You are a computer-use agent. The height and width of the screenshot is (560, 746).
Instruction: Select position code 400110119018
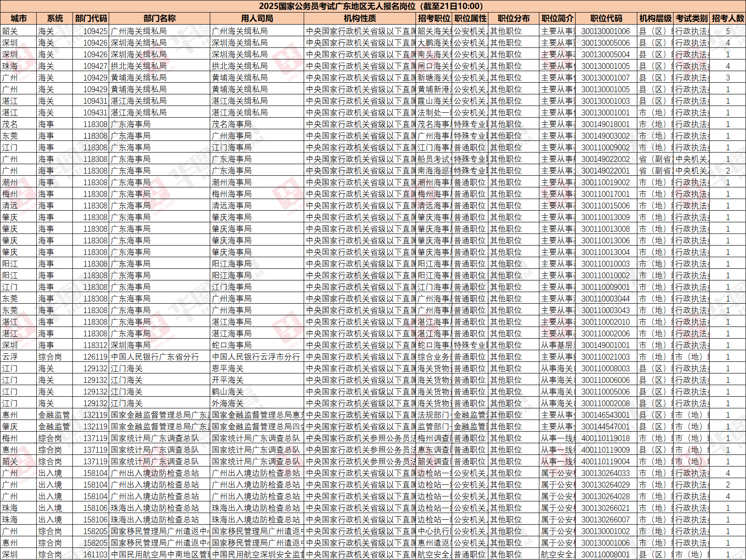tap(606, 438)
